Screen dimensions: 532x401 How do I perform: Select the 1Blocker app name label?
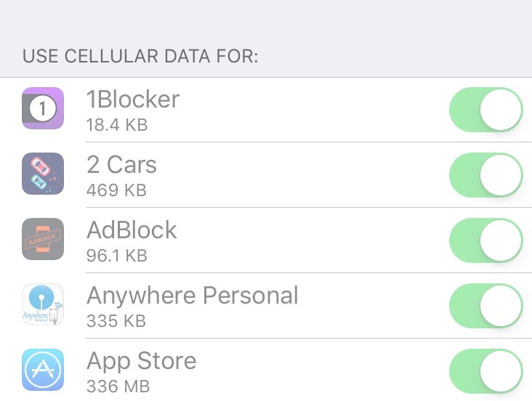click(133, 100)
